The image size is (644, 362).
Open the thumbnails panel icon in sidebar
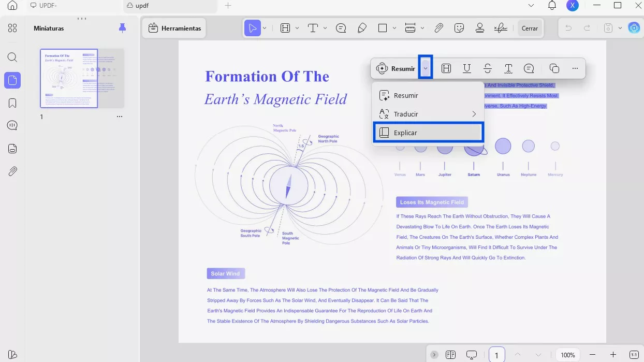12,80
